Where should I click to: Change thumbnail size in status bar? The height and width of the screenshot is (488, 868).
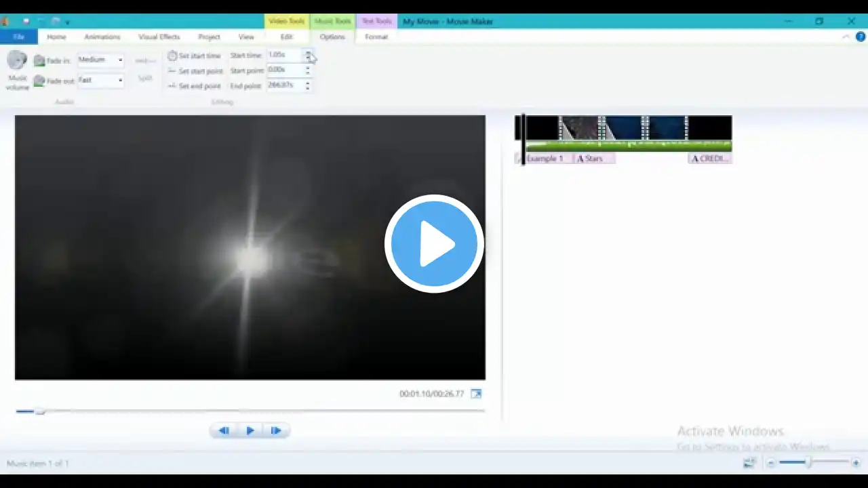click(x=749, y=463)
